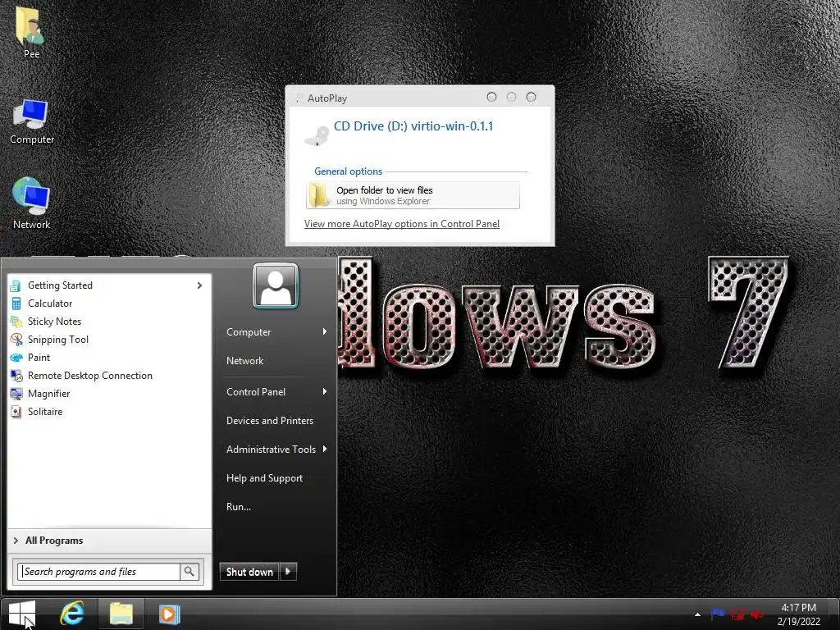Click the Sticky Notes icon
The width and height of the screenshot is (840, 630).
pyautogui.click(x=16, y=322)
